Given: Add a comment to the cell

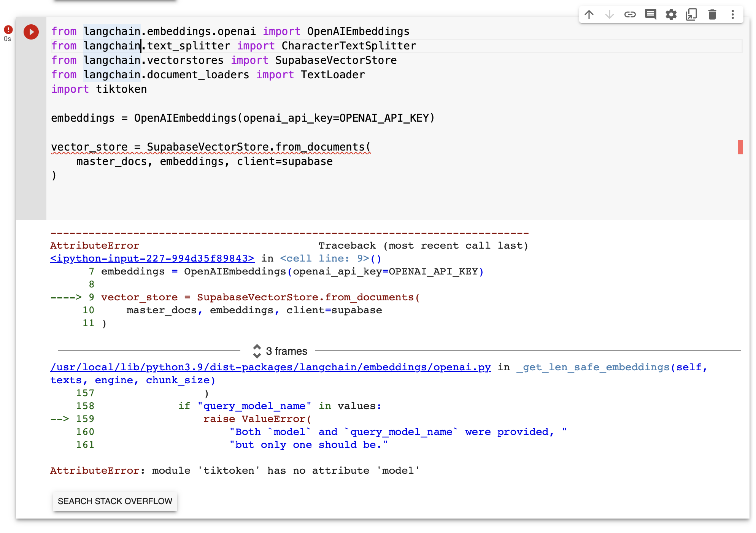Looking at the screenshot, I should [x=650, y=14].
